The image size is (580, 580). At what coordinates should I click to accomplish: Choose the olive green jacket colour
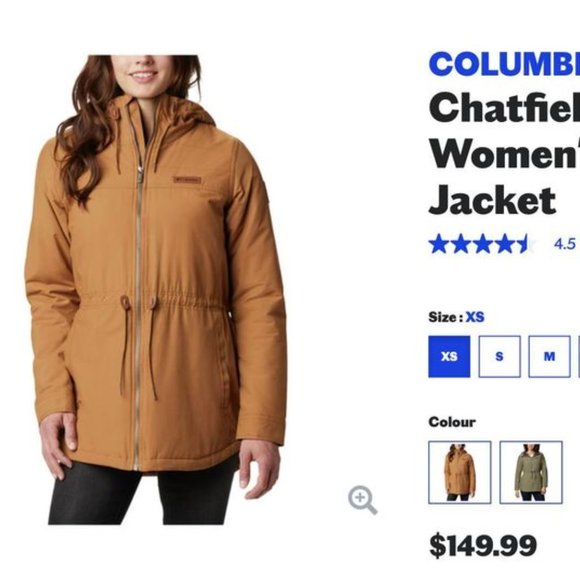pyautogui.click(x=531, y=472)
